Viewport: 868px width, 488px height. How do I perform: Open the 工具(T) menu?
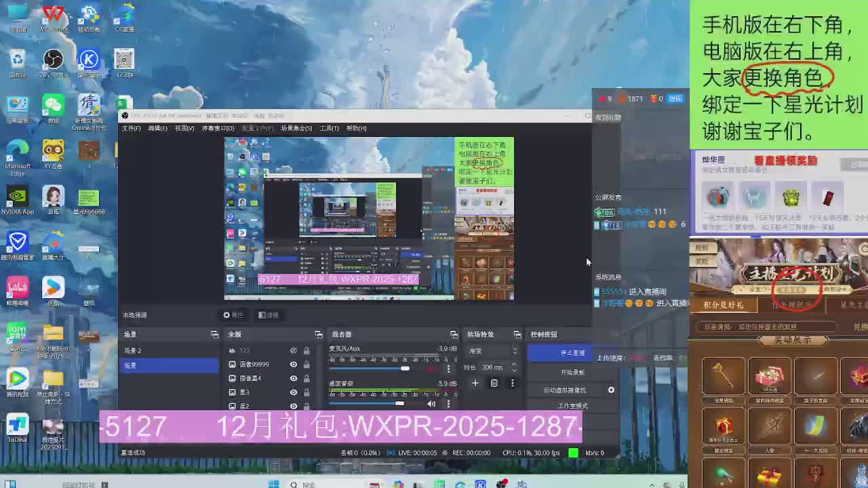pos(329,128)
